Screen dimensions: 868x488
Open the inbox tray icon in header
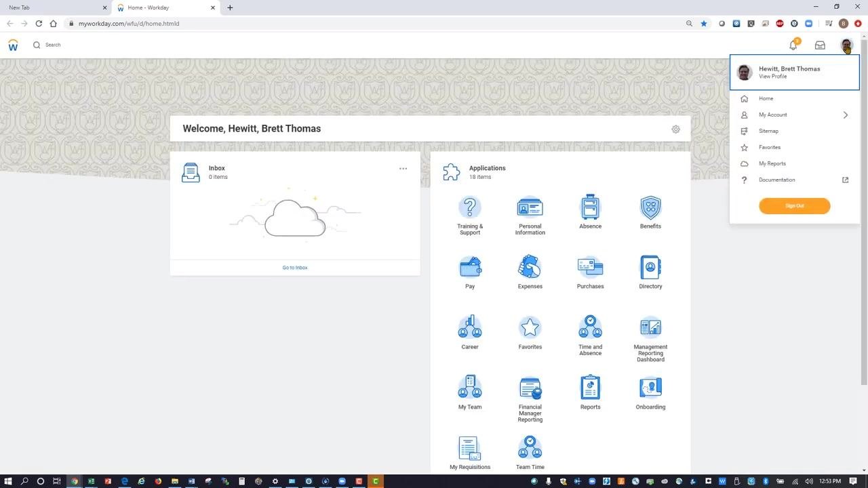tap(820, 45)
